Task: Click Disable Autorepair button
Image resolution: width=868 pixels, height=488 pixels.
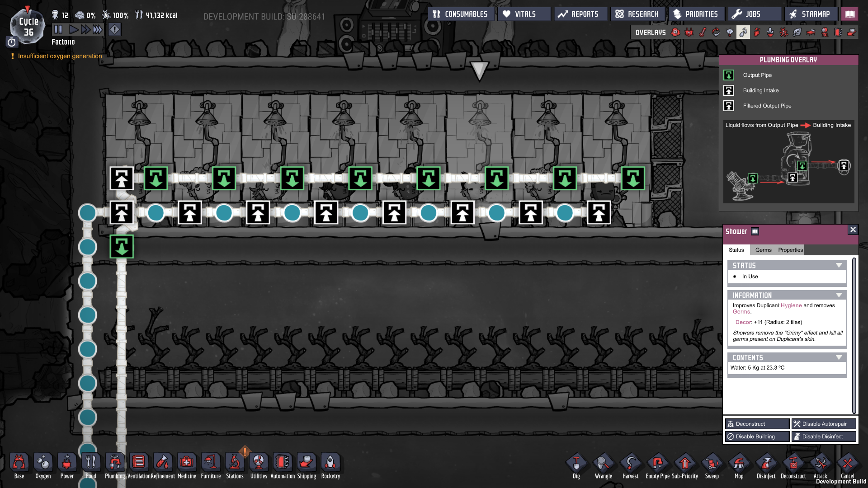Action: click(824, 424)
